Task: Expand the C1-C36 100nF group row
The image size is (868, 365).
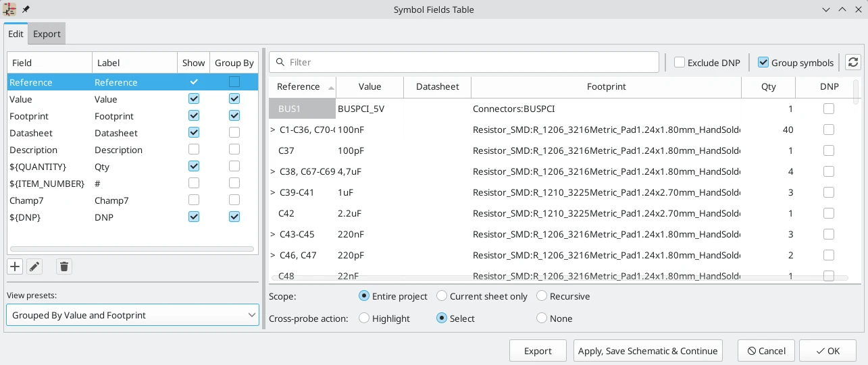Action: (x=273, y=130)
